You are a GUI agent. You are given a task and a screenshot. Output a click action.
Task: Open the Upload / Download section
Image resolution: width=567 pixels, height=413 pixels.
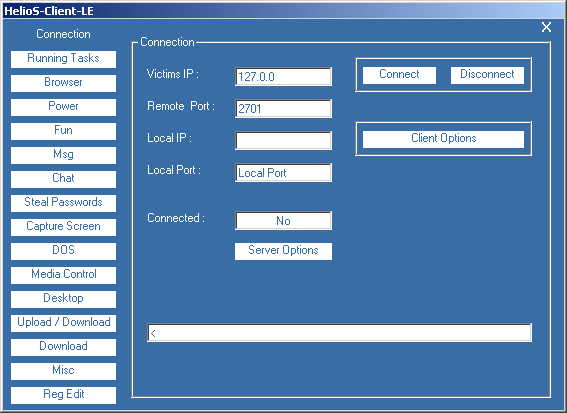[63, 323]
